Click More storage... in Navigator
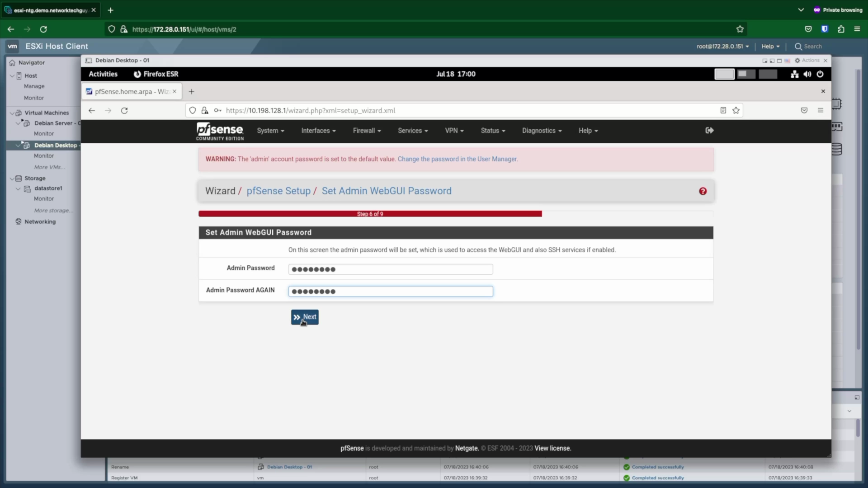 [x=54, y=211]
